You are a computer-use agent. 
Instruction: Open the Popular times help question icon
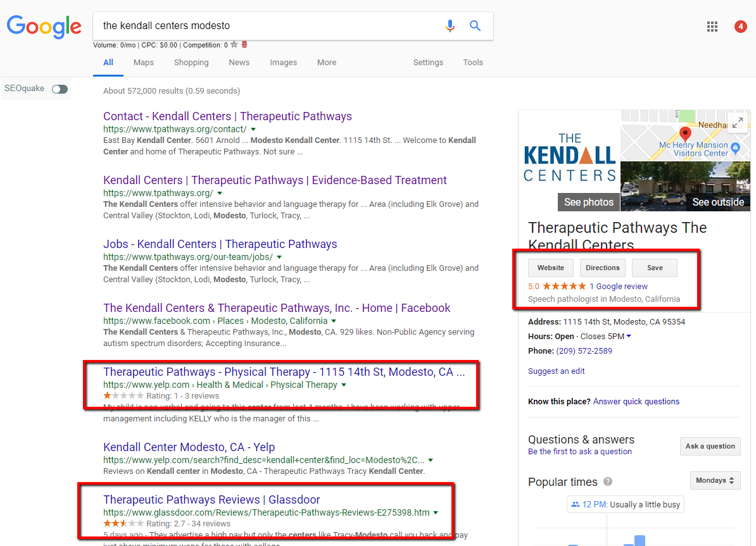[608, 481]
